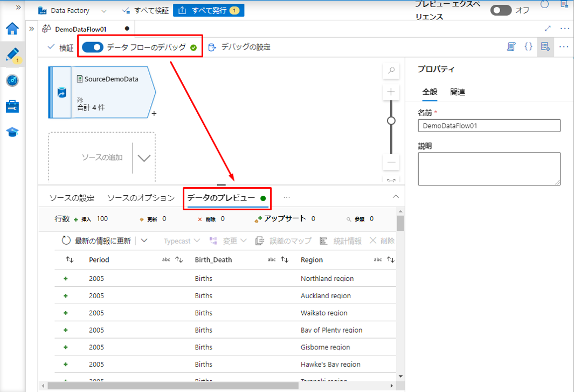The image size is (574, 392).
Task: Click the canvas search magnifier icon
Action: [391, 71]
